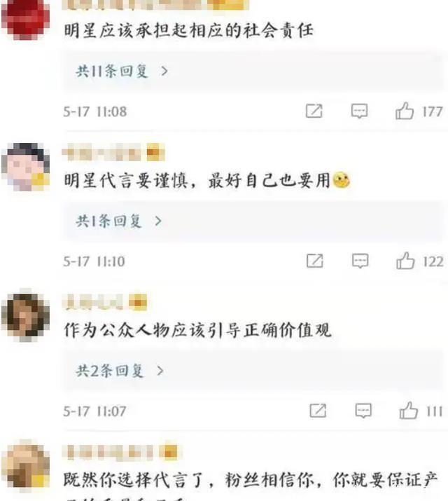Reply to the comment posted at 5-17 11:07
The width and height of the screenshot is (448, 501).
coord(363,411)
